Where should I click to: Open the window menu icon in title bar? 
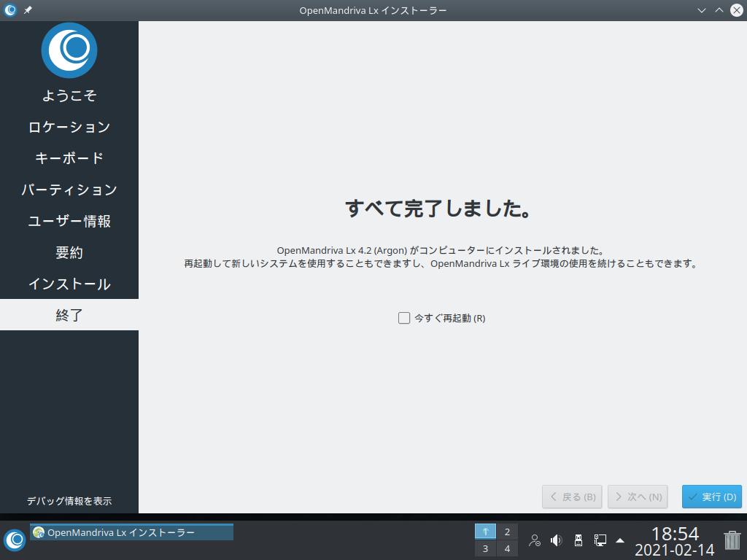point(10,10)
